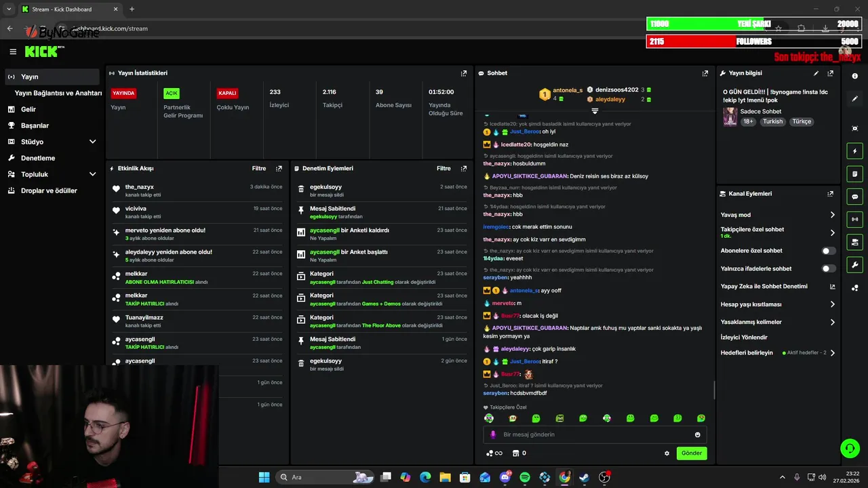Open Spotify from the taskbar

(525, 477)
